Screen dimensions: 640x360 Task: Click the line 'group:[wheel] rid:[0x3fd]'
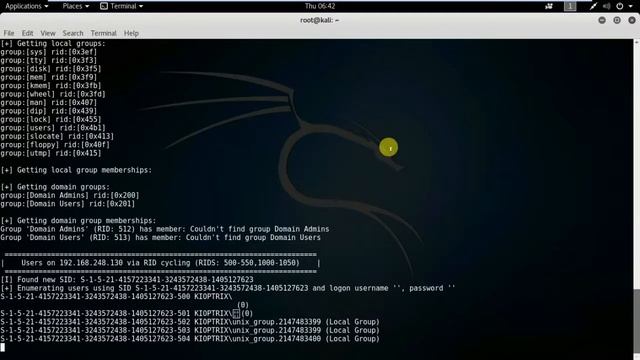53,94
